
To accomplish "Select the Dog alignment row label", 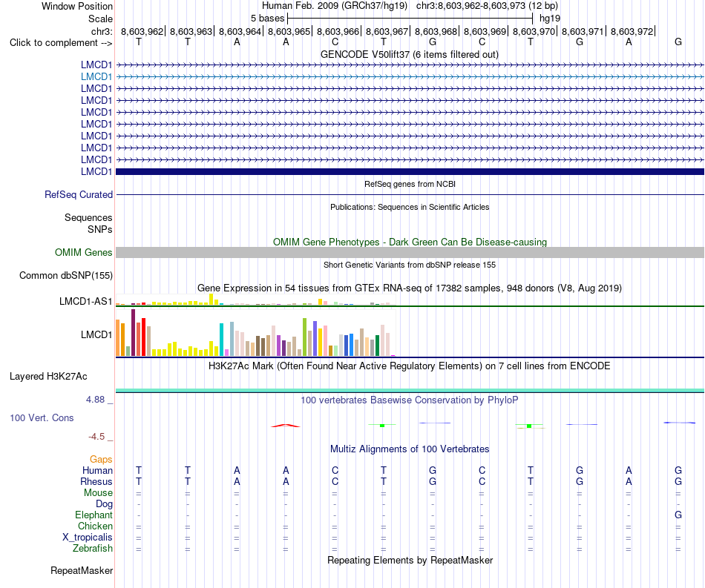I will (104, 504).
